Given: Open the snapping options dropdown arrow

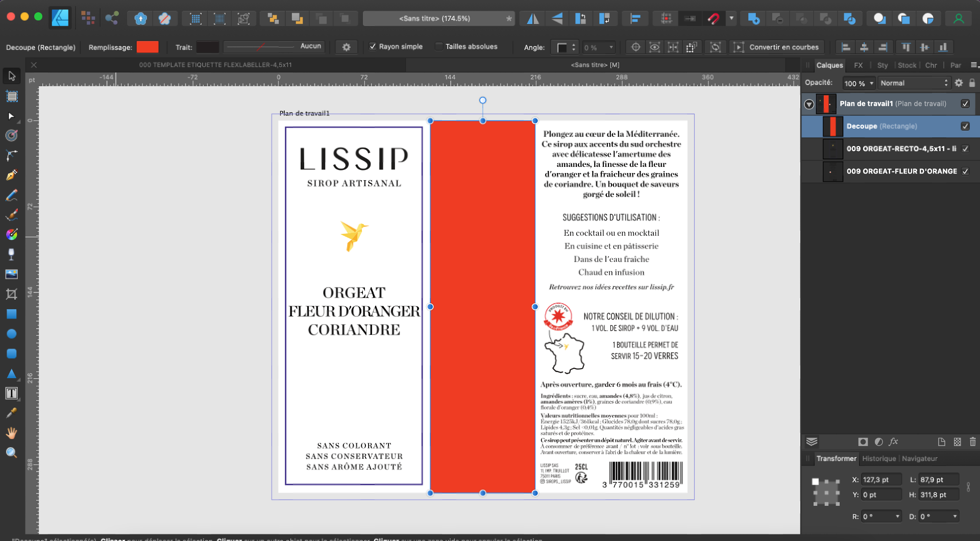Looking at the screenshot, I should click(x=731, y=19).
